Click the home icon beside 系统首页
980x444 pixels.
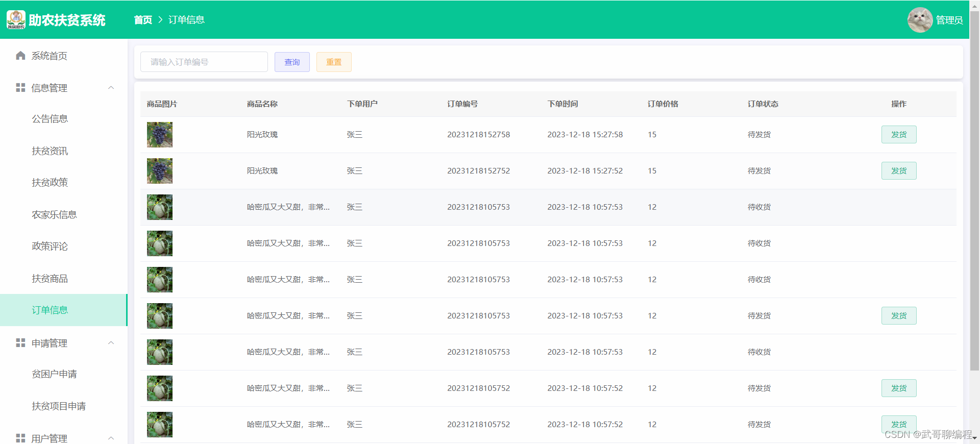coord(20,56)
